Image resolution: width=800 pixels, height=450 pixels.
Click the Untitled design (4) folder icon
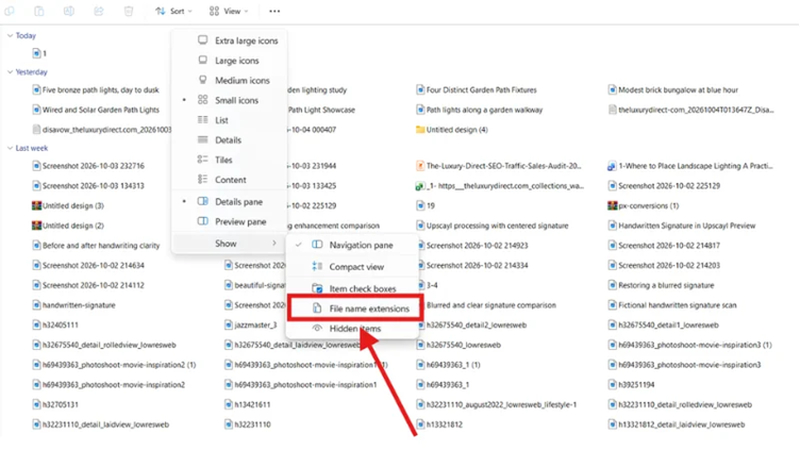point(420,130)
